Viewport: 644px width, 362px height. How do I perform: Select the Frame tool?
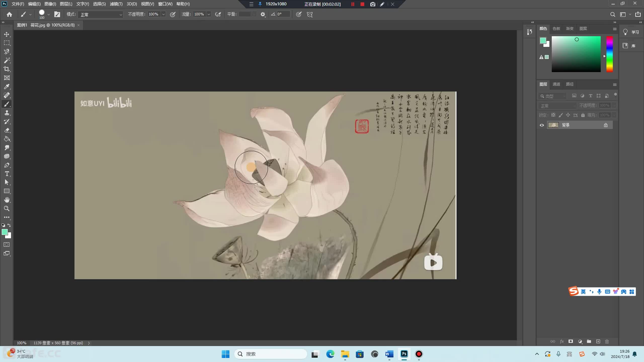pyautogui.click(x=7, y=78)
